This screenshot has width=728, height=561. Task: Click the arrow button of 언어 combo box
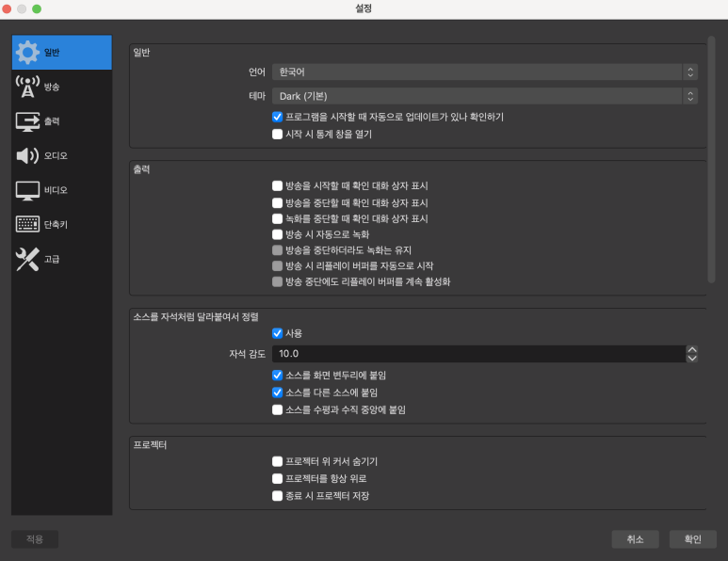690,72
